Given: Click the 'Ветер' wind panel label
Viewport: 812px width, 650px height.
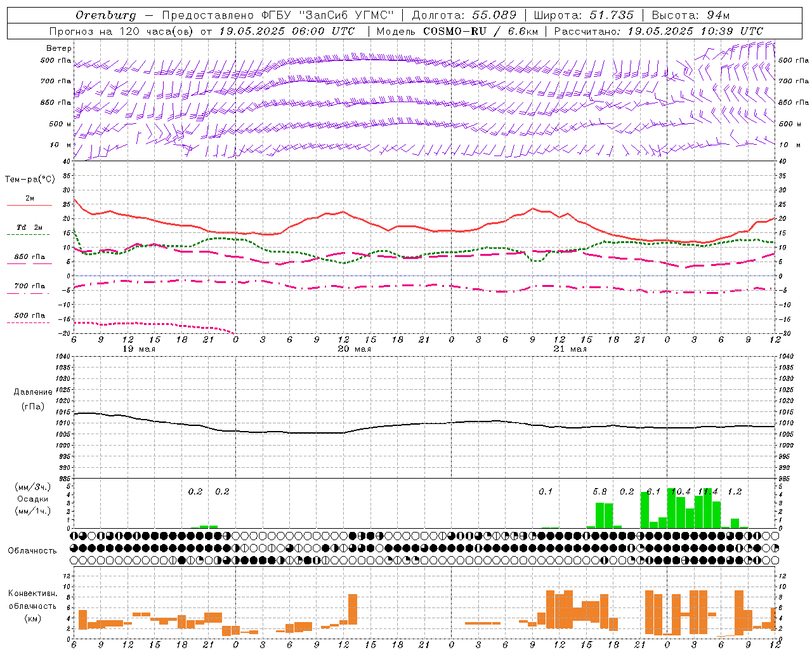Looking at the screenshot, I should click(x=59, y=48).
